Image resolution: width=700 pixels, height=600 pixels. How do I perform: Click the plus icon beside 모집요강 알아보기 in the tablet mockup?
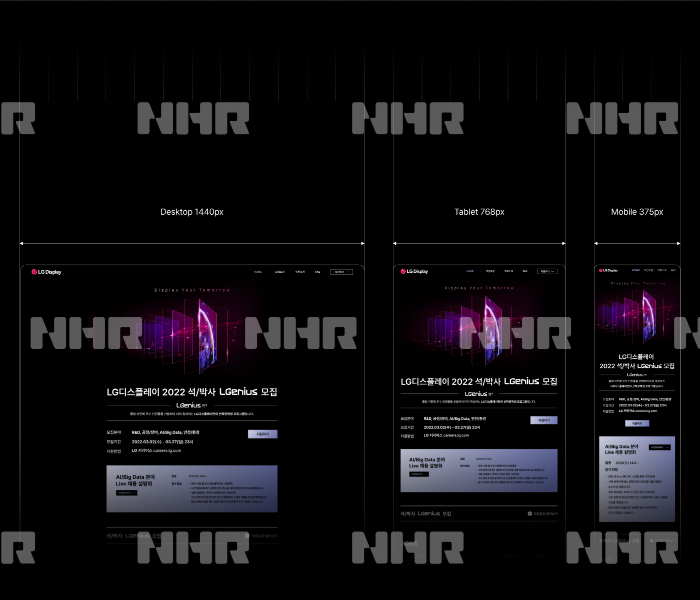[530, 513]
